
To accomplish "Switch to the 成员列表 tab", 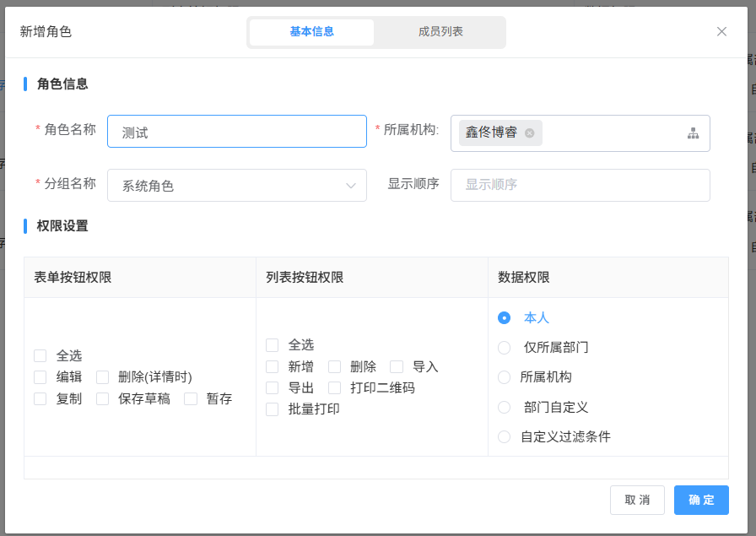I will [440, 32].
